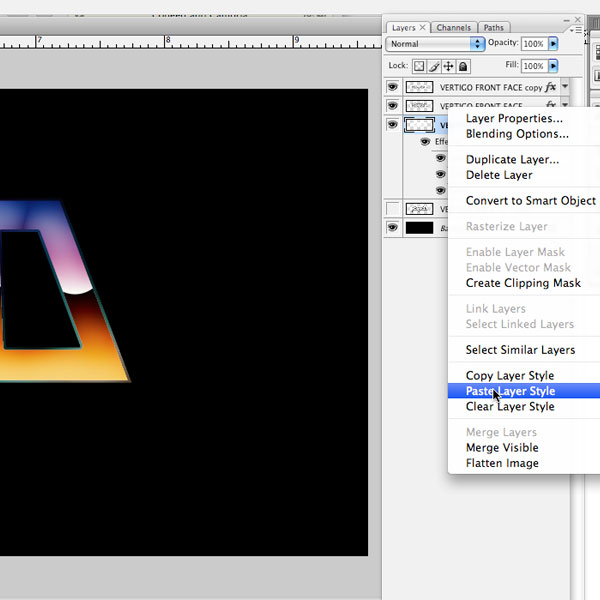
Task: Choose Paste Layer Style from context menu
Action: (x=510, y=391)
